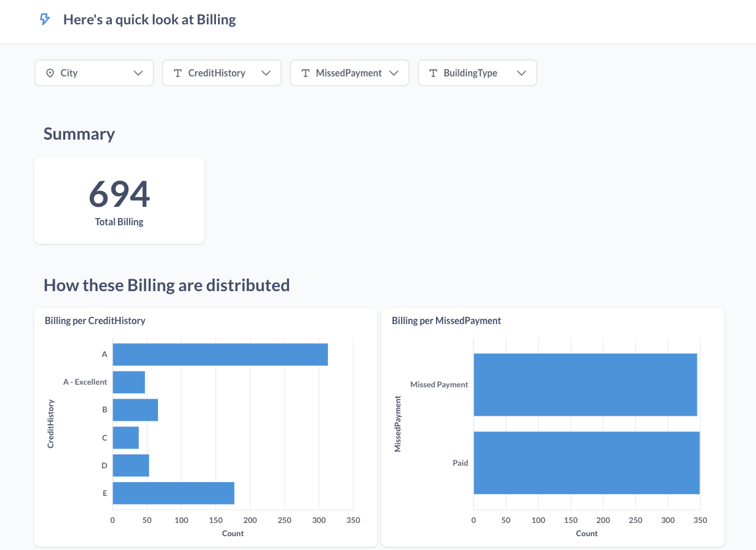Click the 694 Total Billing number
This screenshot has height=550, width=756.
click(x=119, y=194)
